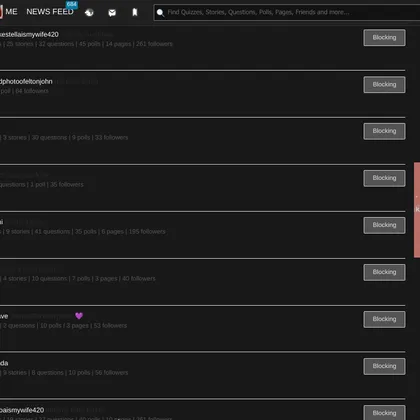Go to NEWS FEED
The image size is (420, 420).
click(50, 12)
